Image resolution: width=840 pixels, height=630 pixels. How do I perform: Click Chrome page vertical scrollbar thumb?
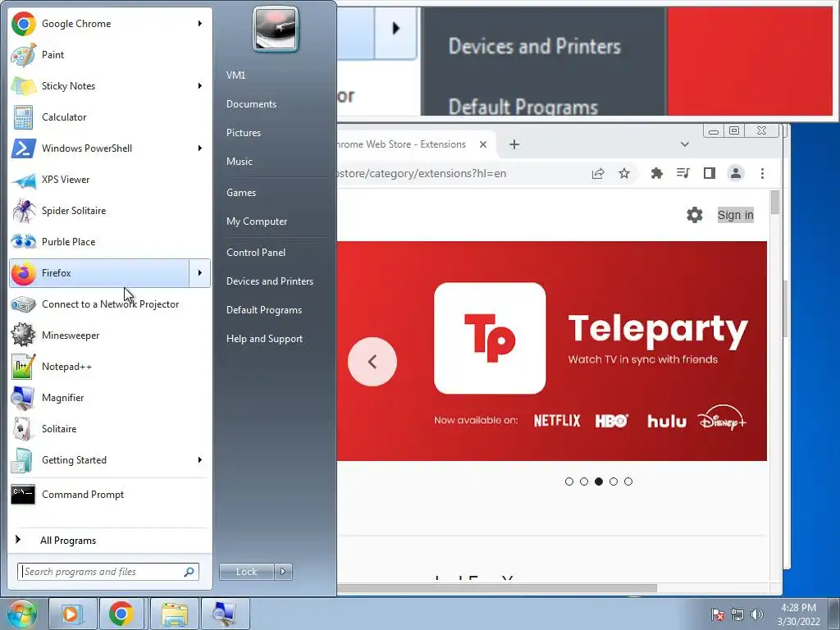click(775, 203)
